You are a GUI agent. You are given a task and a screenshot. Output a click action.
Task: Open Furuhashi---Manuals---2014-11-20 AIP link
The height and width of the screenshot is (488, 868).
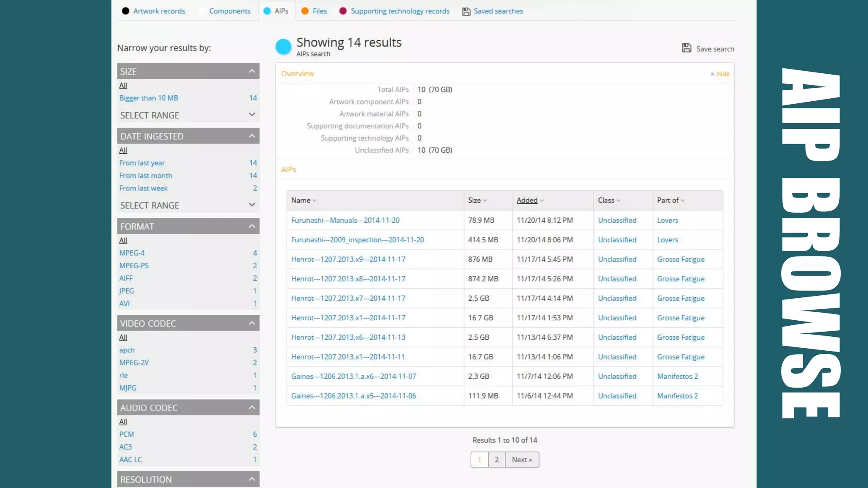345,220
